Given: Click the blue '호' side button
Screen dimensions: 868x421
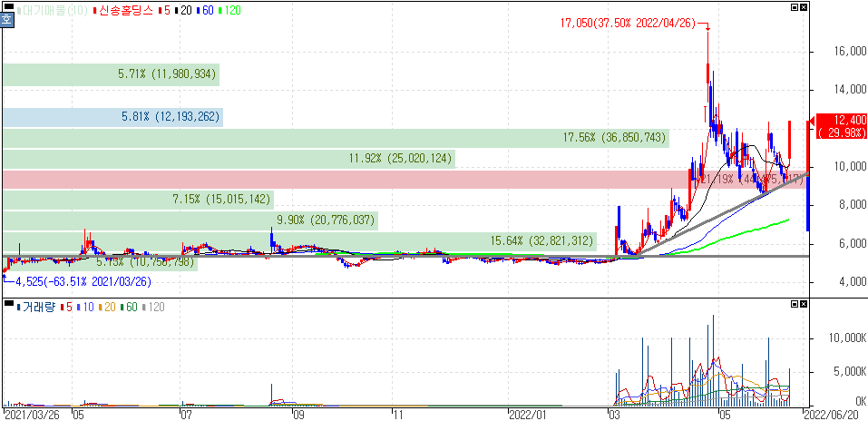Looking at the screenshot, I should (6, 21).
